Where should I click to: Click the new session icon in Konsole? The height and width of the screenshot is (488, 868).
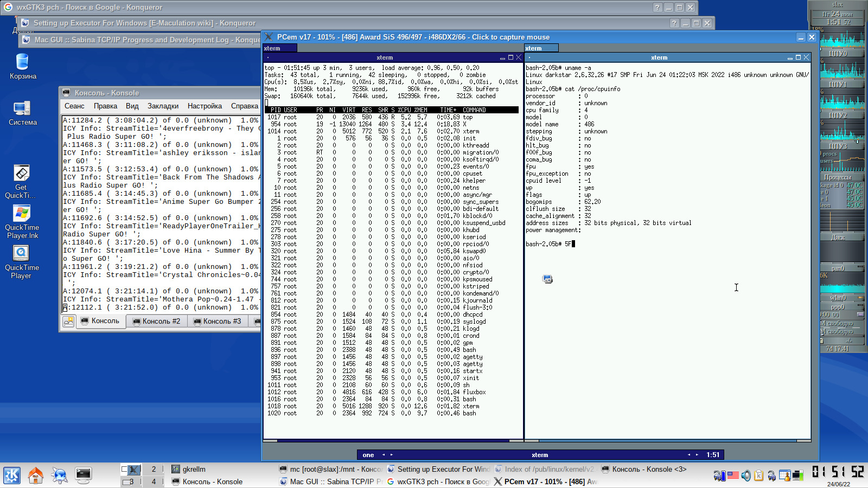68,322
